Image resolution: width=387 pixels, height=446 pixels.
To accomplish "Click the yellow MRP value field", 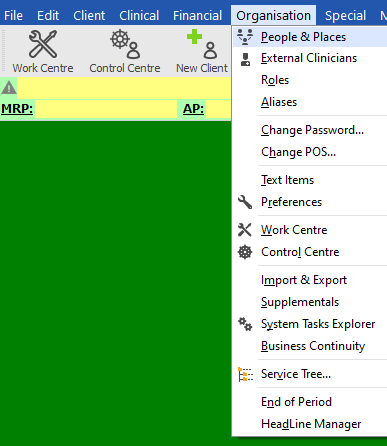I will [x=106, y=109].
